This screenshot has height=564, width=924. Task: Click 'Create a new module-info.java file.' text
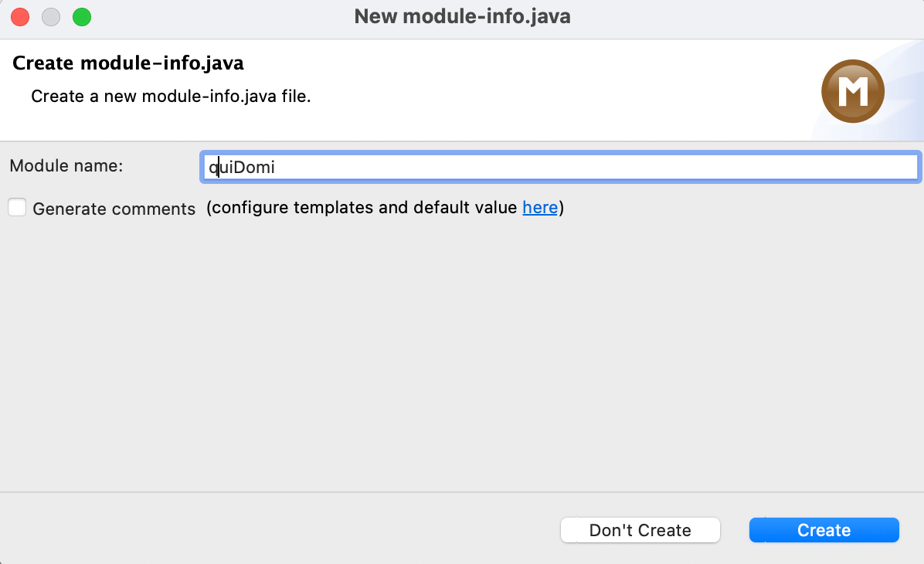pyautogui.click(x=171, y=96)
